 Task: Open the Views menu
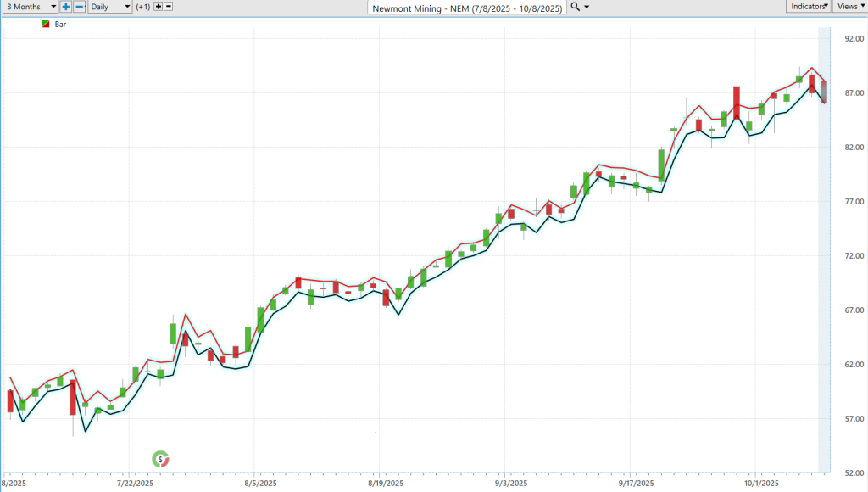pyautogui.click(x=849, y=6)
